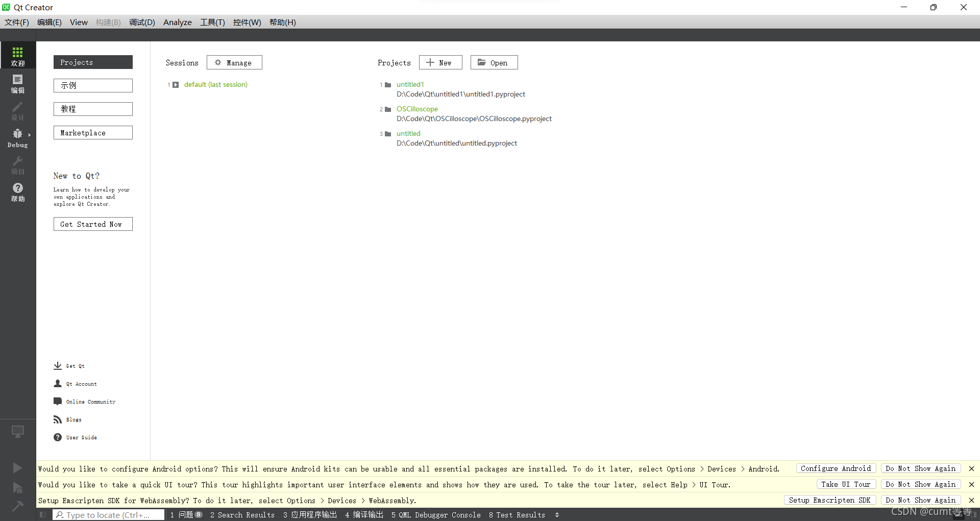
Task: Open the OSCilloscope project link
Action: pos(417,109)
